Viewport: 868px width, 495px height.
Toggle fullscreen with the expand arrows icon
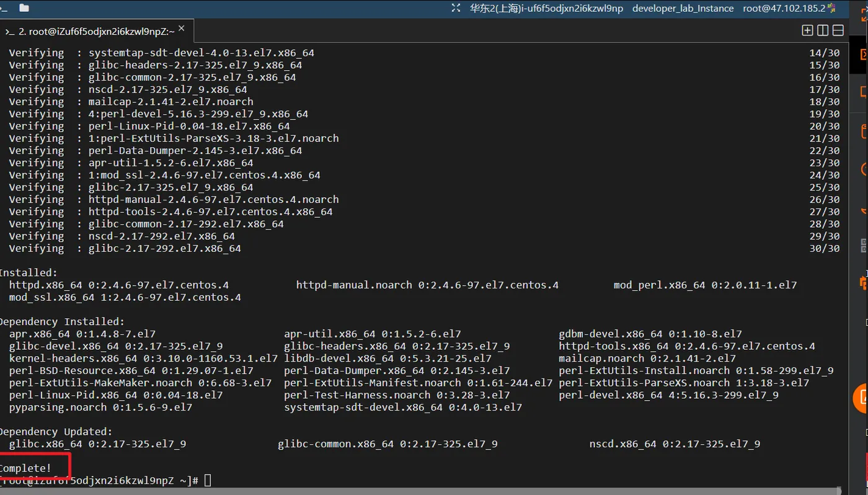tap(456, 8)
